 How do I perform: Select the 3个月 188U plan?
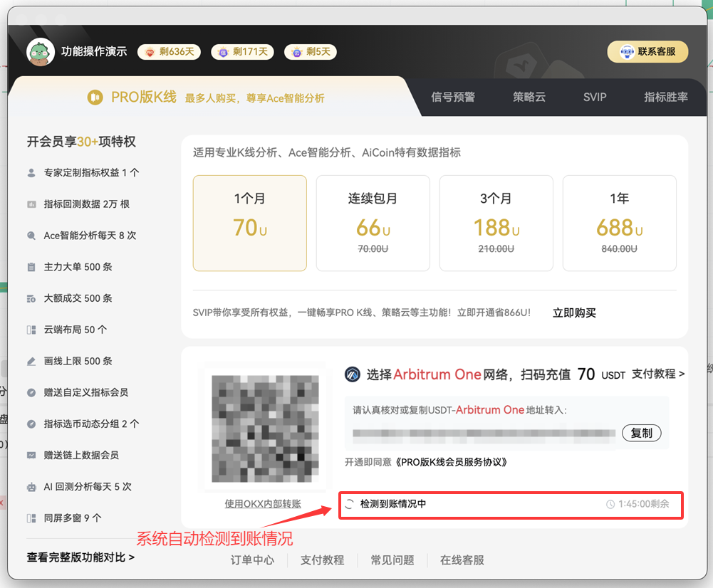coord(496,223)
